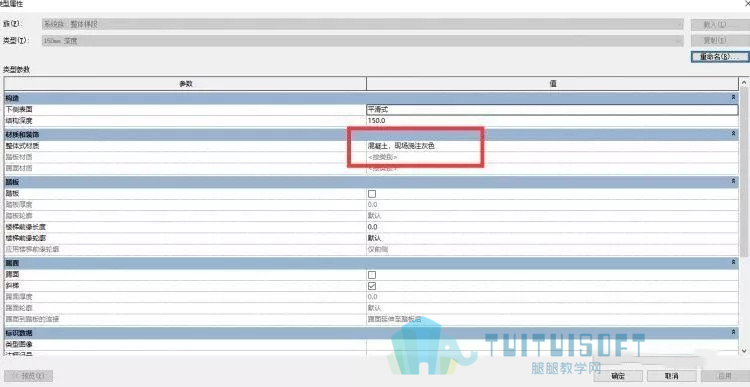Click the 预览 preview button
The height and width of the screenshot is (387, 750).
(29, 376)
